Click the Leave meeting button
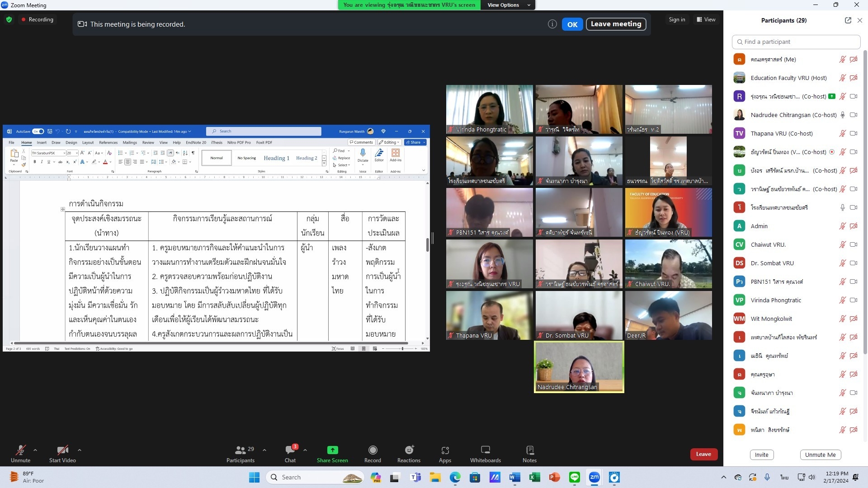This screenshot has height=488, width=868. pos(616,24)
